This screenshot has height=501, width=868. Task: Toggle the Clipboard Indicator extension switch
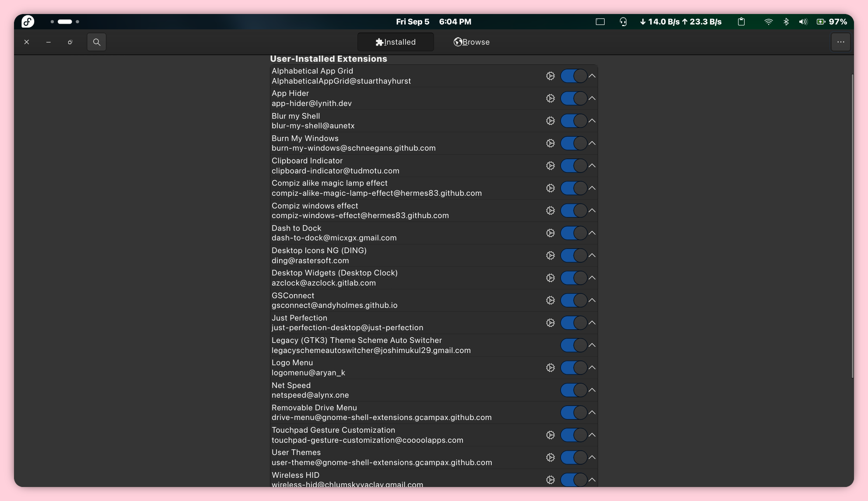click(574, 166)
